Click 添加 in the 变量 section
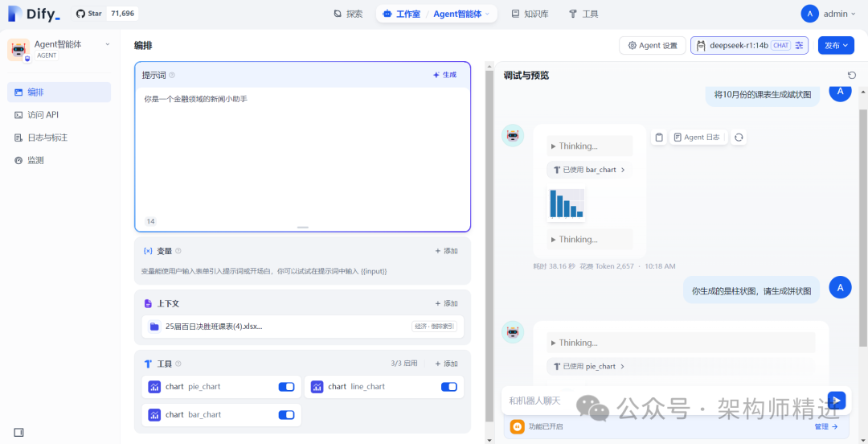 coord(446,251)
